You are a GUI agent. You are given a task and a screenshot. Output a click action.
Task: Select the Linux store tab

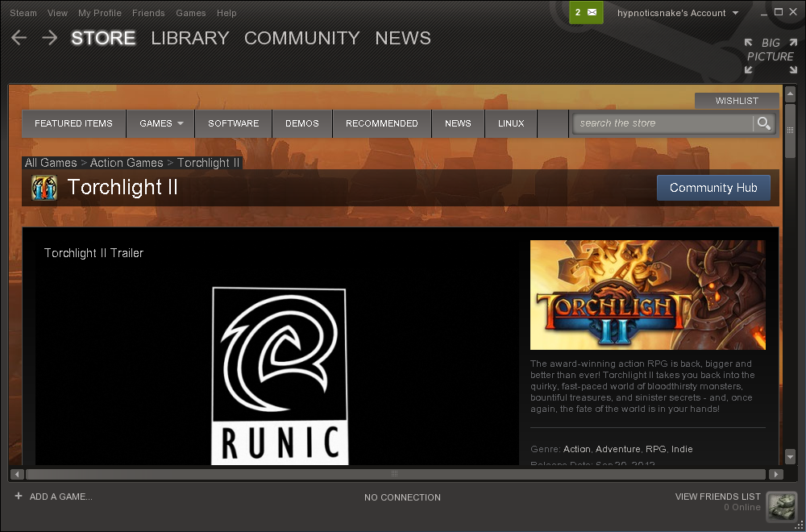(x=511, y=123)
